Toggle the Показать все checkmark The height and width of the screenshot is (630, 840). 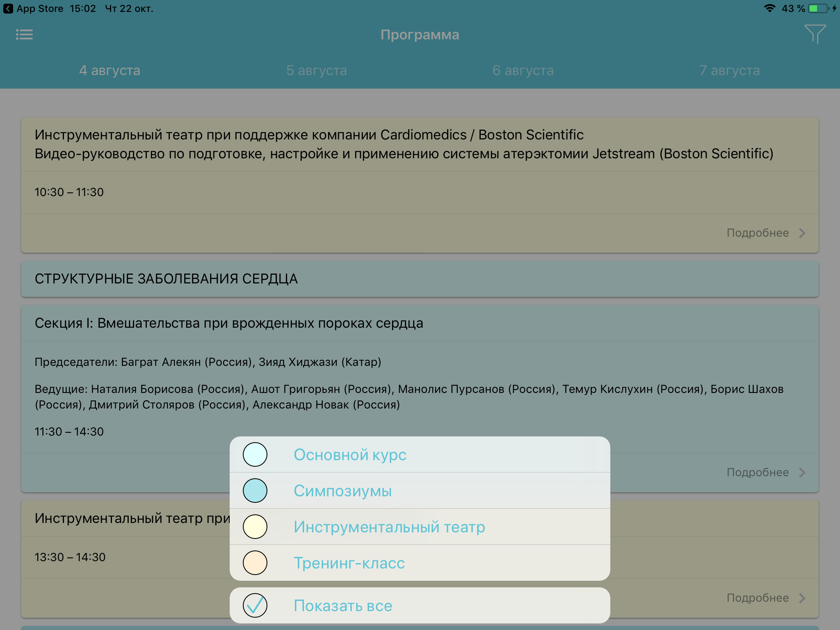click(x=255, y=605)
